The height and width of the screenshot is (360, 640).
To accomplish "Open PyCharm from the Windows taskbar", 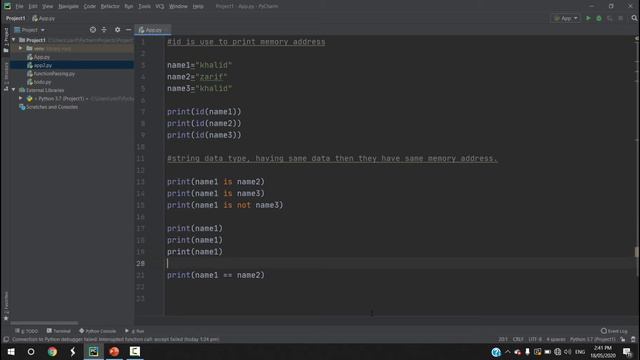I will [x=93, y=351].
